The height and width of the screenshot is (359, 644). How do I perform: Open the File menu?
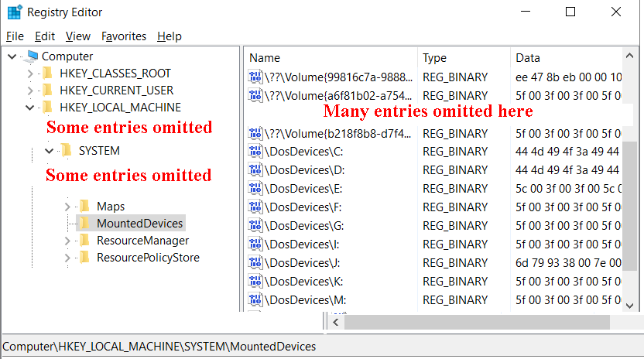coord(15,36)
